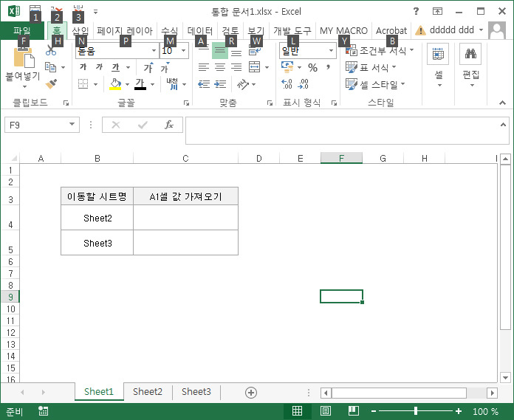
Task: Select the Format Painter brush
Action: click(51, 84)
